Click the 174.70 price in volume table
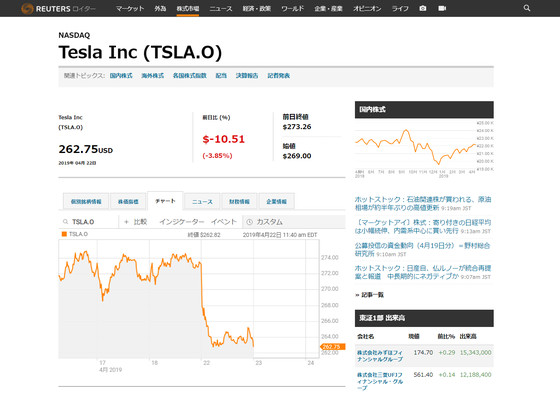The width and height of the screenshot is (560, 394). click(423, 353)
